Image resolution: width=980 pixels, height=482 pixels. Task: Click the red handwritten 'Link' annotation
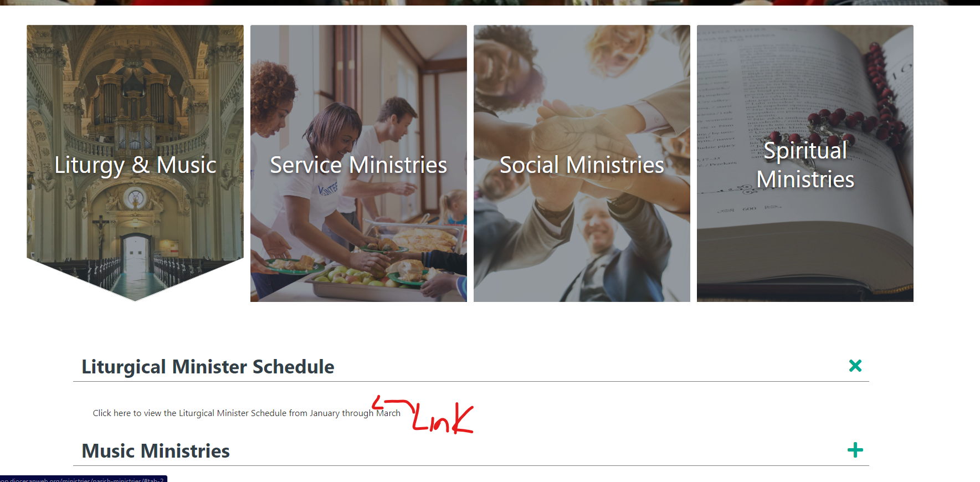click(x=443, y=418)
